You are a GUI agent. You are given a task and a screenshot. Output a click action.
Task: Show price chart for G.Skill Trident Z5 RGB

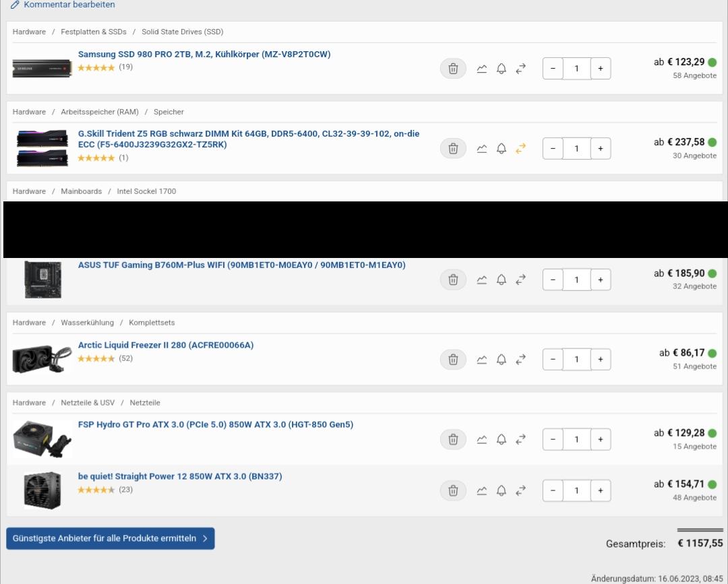[x=482, y=148]
